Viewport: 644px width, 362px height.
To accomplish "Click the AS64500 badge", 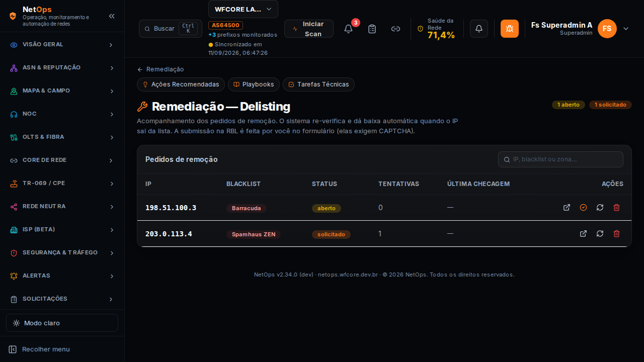I will (x=225, y=25).
